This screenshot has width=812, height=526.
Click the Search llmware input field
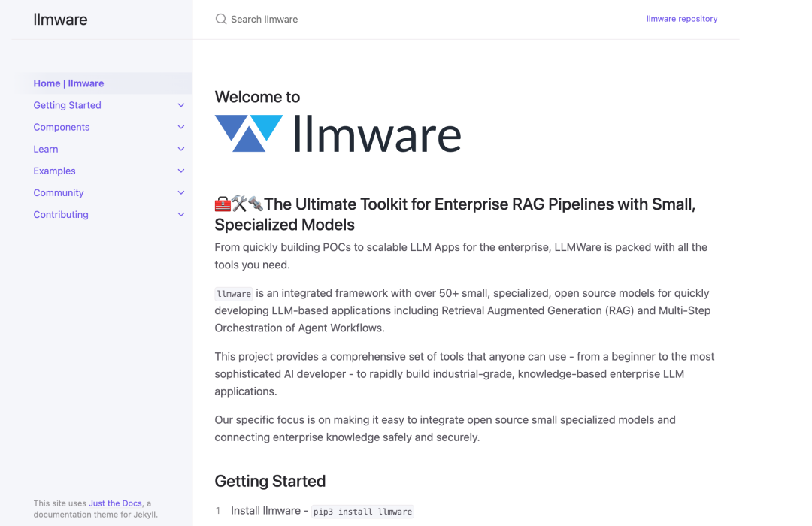(423, 19)
